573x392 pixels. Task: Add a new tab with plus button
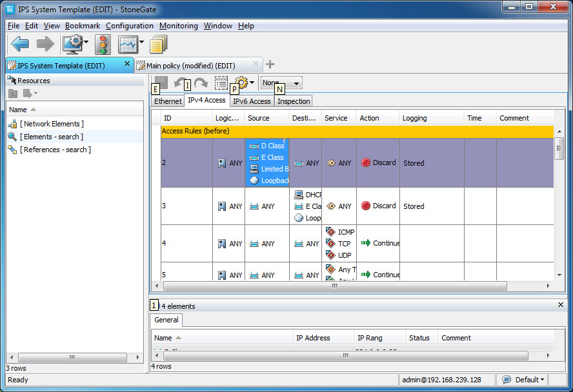pos(270,64)
